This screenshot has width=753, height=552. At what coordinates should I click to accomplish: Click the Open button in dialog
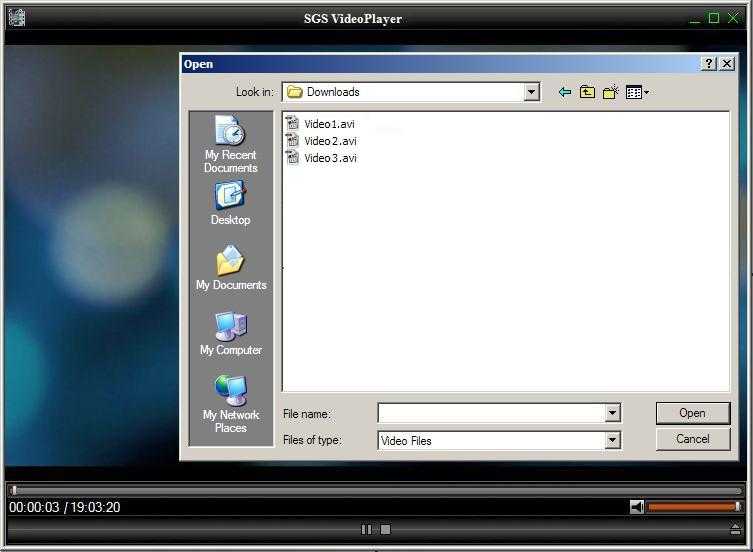(692, 413)
